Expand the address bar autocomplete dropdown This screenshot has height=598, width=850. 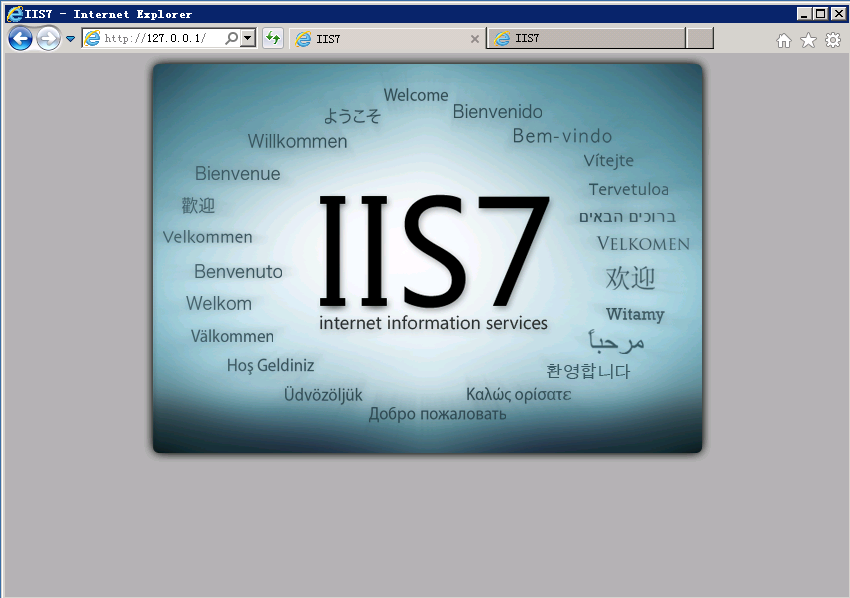click(x=248, y=38)
